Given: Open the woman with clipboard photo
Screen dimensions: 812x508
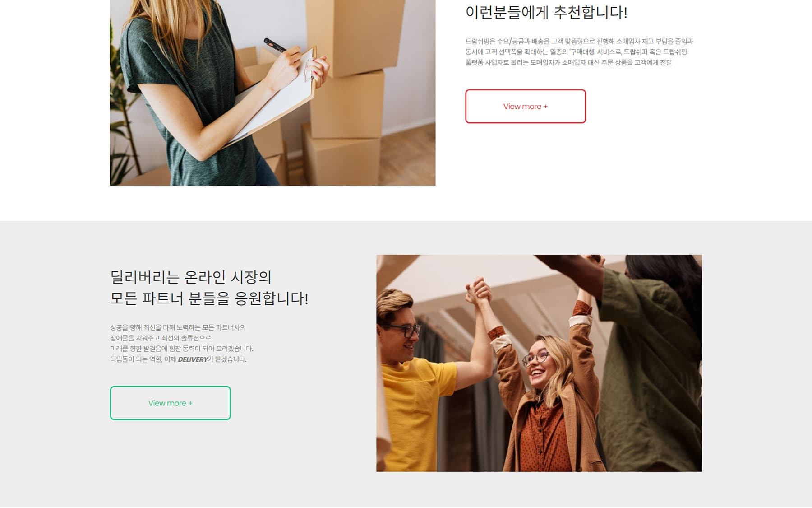Looking at the screenshot, I should (x=272, y=93).
